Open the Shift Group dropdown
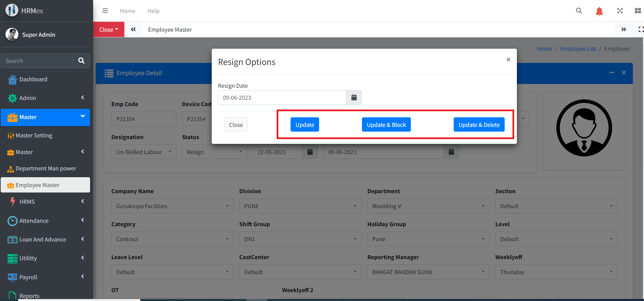The width and height of the screenshot is (644, 301). tap(300, 239)
